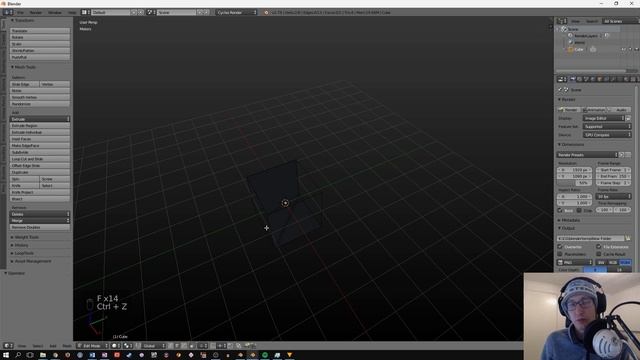Click the Render button in Render panel
Screen dimensions: 640x360
pos(569,110)
